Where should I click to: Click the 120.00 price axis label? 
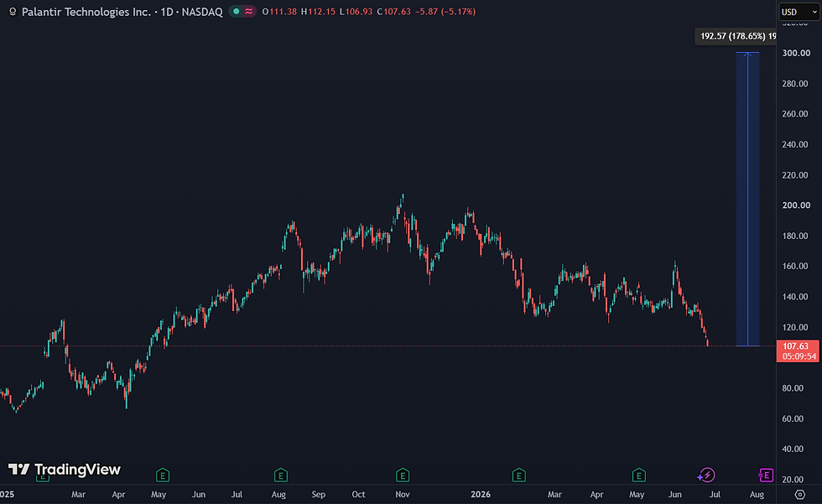pyautogui.click(x=795, y=327)
